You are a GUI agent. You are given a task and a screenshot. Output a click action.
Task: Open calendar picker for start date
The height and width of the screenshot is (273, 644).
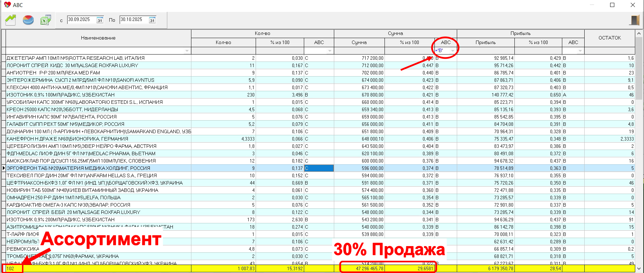(100, 20)
